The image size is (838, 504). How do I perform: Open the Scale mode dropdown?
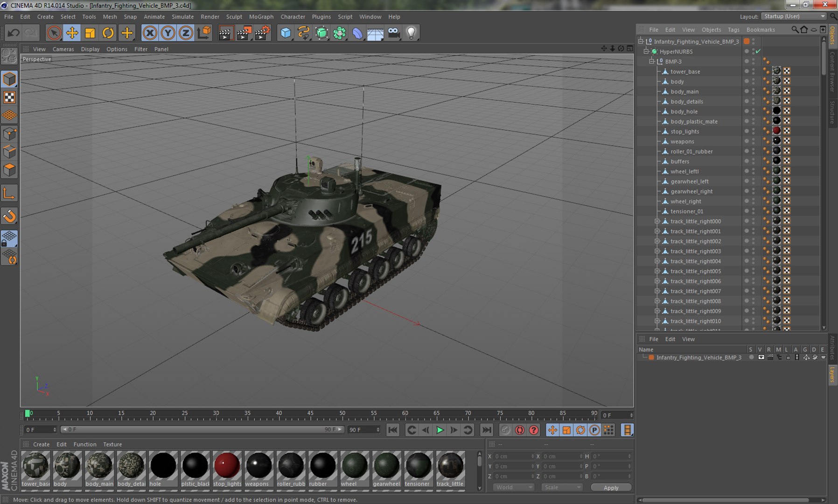tap(562, 487)
